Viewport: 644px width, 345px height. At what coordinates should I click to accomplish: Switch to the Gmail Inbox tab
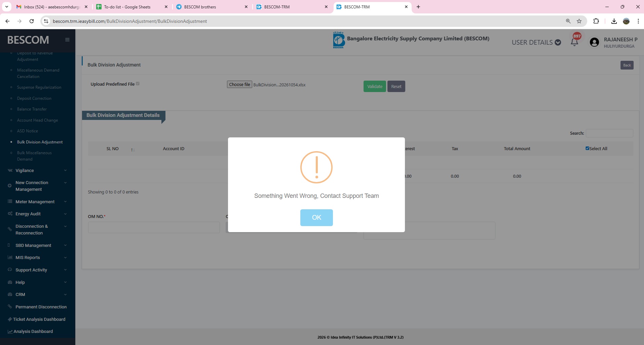point(51,7)
